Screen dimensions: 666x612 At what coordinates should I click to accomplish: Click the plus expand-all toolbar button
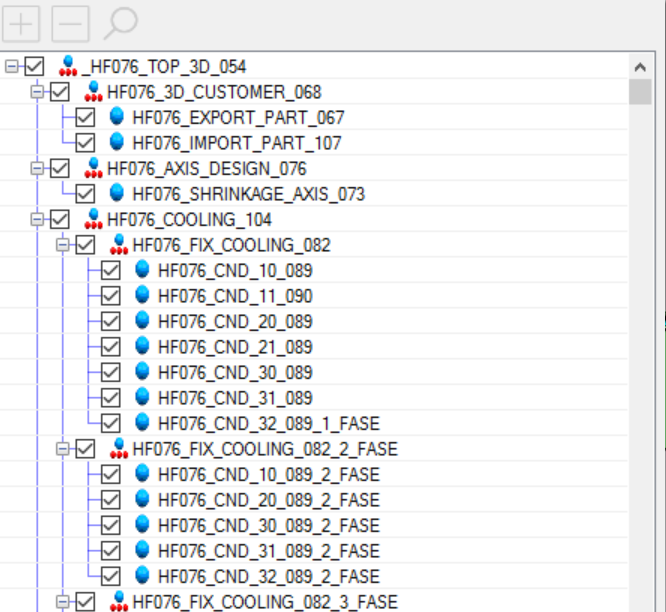click(x=21, y=24)
